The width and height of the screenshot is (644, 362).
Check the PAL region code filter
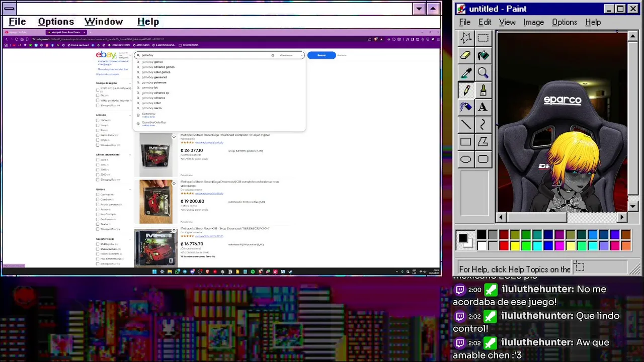tap(98, 95)
